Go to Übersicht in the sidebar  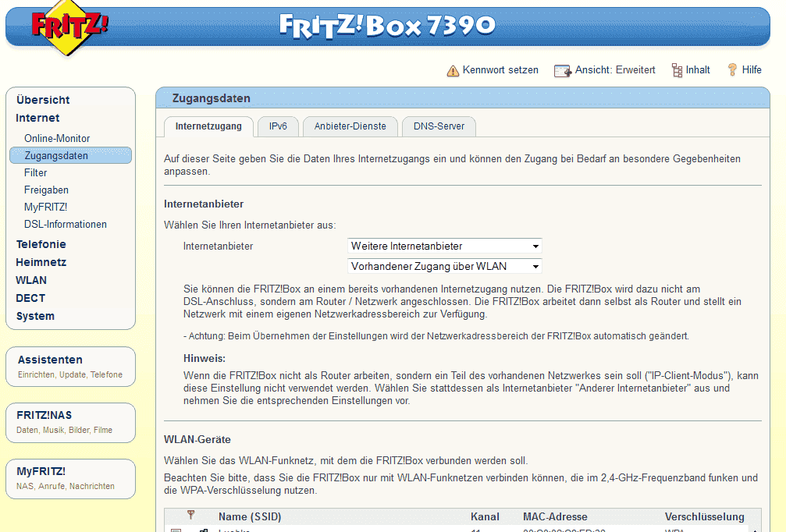point(43,100)
